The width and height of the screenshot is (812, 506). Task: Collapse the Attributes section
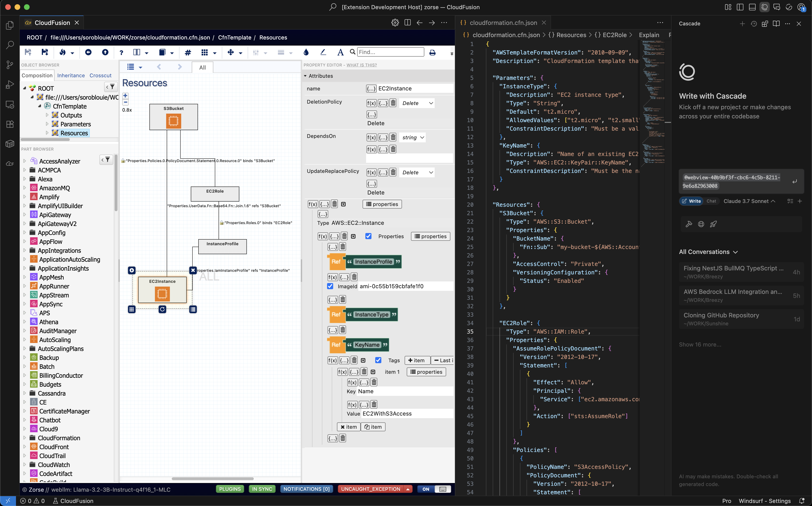tap(305, 76)
